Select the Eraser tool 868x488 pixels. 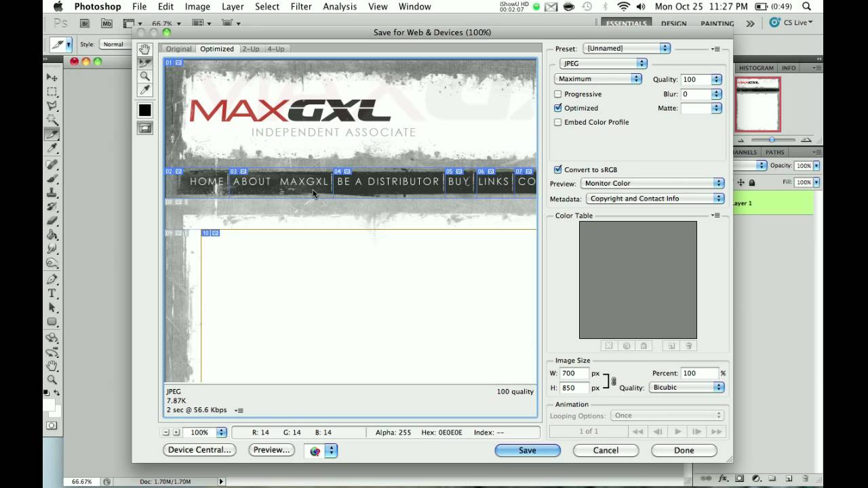(x=52, y=221)
